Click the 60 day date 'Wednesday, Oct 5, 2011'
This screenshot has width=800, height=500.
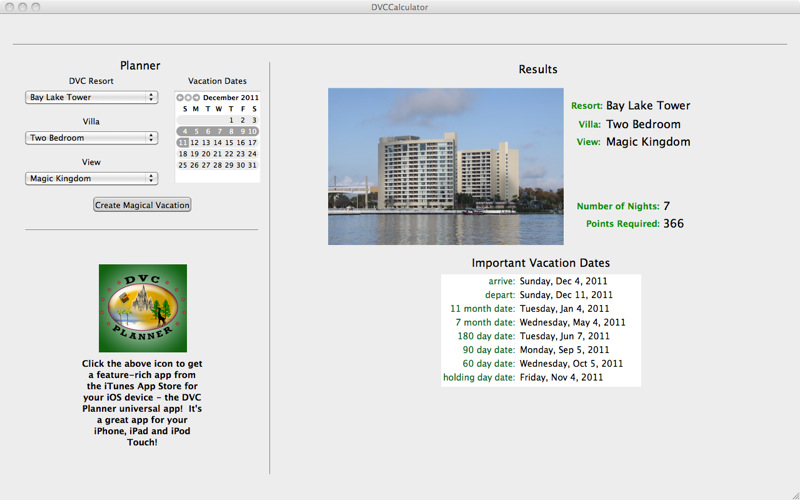click(571, 364)
